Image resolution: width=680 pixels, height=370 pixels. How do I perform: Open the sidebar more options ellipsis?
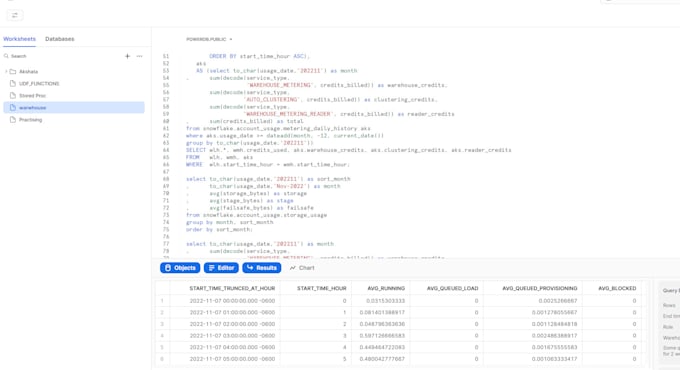(x=139, y=56)
